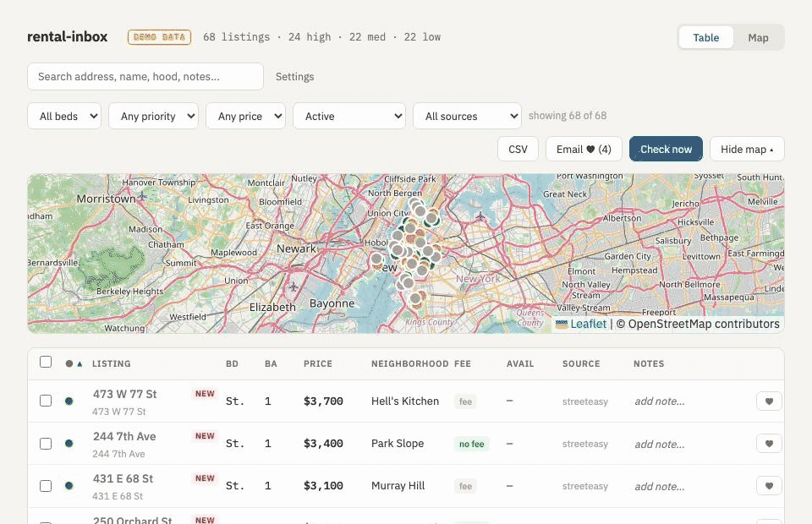Click the Check now button
812x524 pixels.
(666, 149)
